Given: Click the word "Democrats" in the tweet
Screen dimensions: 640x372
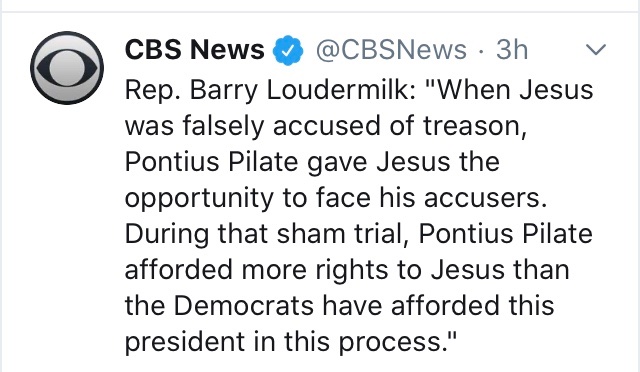Looking at the screenshot, I should (x=244, y=305).
